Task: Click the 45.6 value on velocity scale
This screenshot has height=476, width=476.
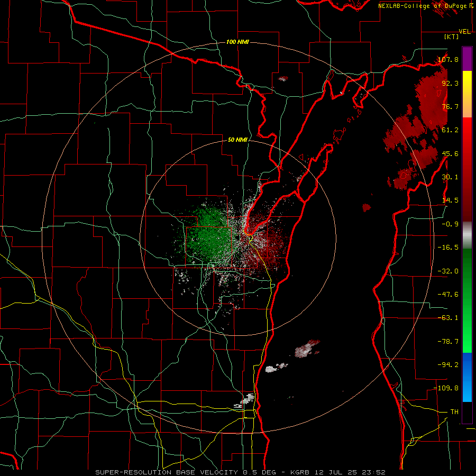Action: click(x=450, y=153)
